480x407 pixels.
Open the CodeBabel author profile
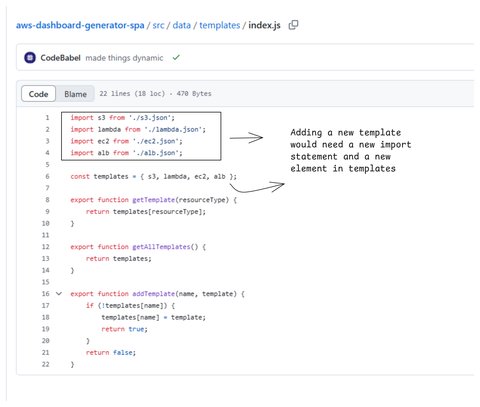[60, 58]
